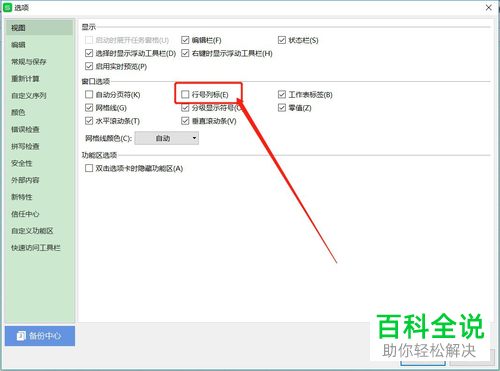The height and width of the screenshot is (371, 500).
Task: Toggle the 分级显示符号 checkbox
Action: (185, 108)
